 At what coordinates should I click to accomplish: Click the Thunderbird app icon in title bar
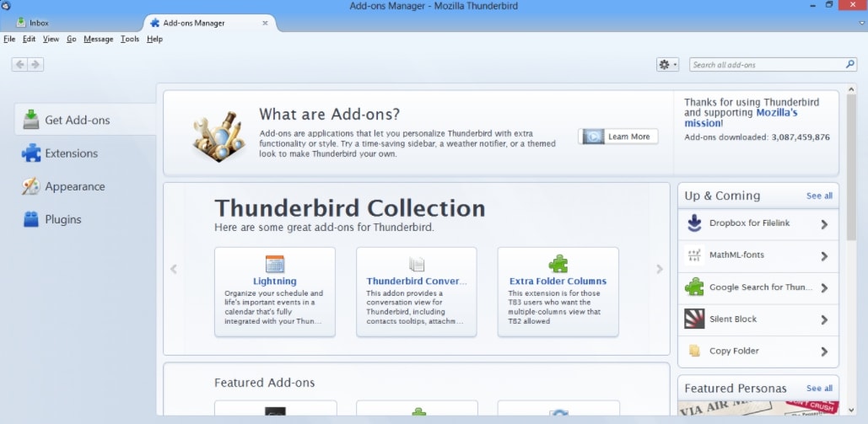[x=6, y=6]
